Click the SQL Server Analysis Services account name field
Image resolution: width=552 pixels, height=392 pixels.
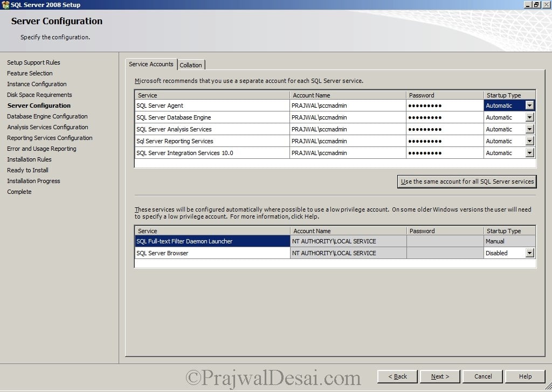coord(348,129)
